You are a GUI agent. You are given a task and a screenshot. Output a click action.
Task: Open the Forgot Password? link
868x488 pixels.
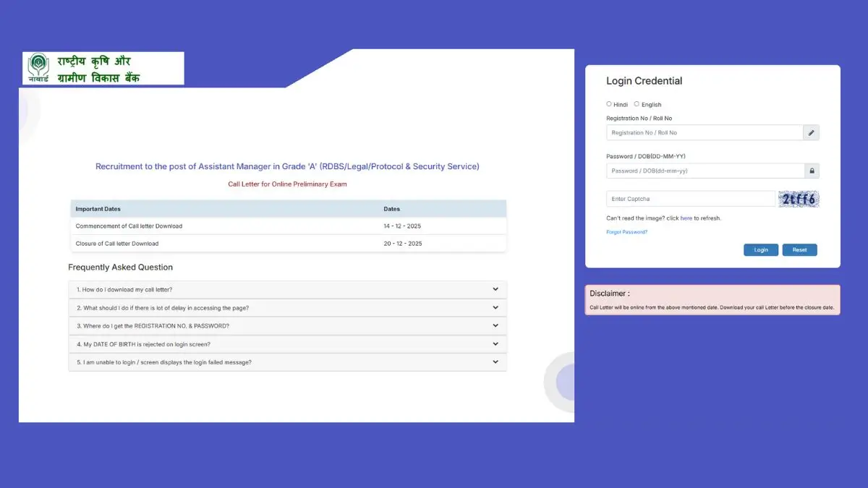click(626, 232)
